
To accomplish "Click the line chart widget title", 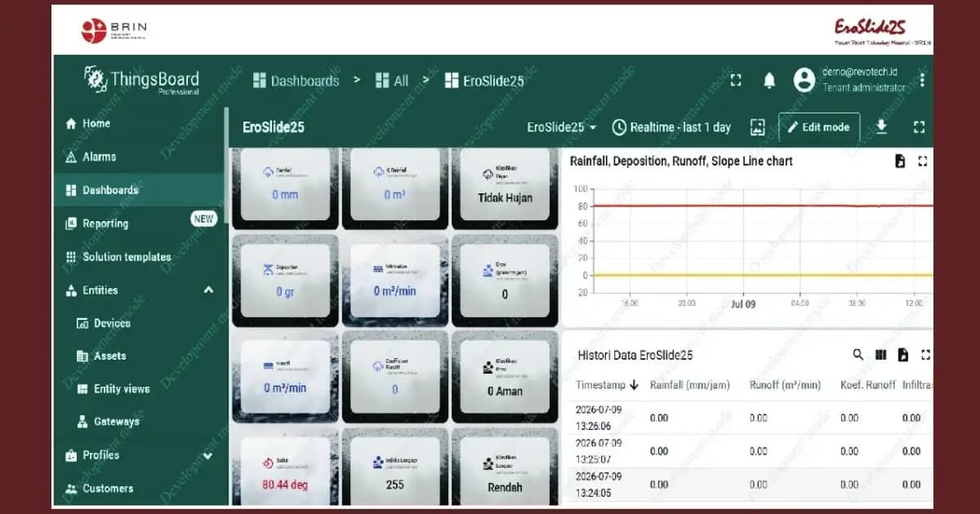I will point(681,162).
